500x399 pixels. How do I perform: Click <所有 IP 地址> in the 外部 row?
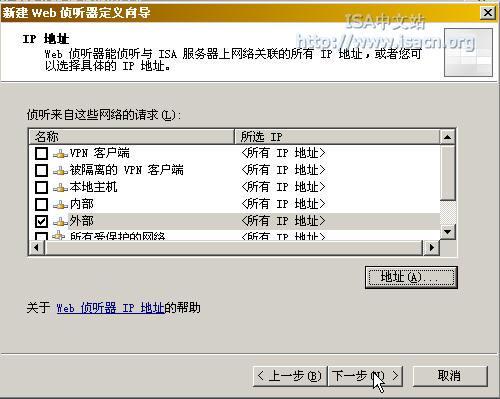283,221
